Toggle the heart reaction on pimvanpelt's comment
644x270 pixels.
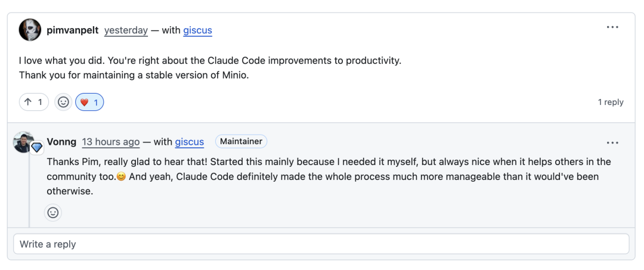click(x=89, y=102)
